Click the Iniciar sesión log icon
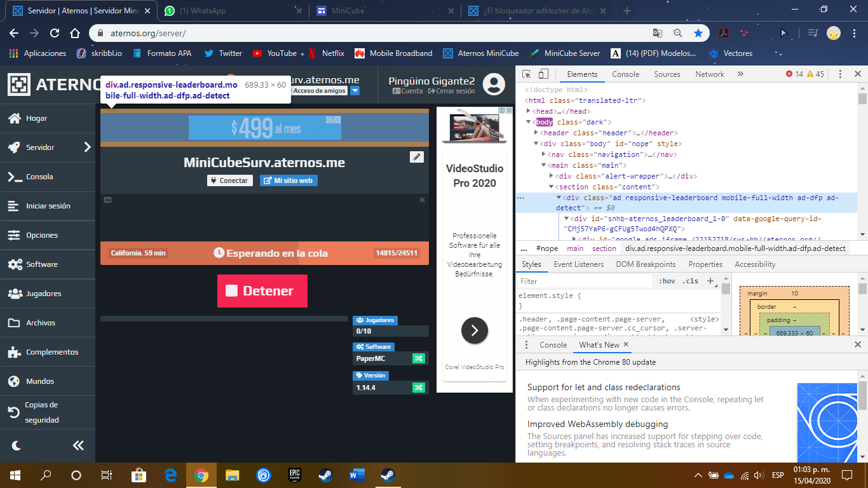The width and height of the screenshot is (868, 488). [x=14, y=206]
